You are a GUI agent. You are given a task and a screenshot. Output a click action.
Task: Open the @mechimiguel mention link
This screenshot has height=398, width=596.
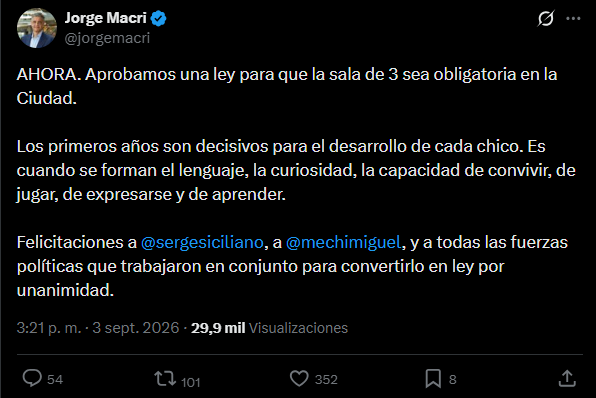(x=343, y=242)
